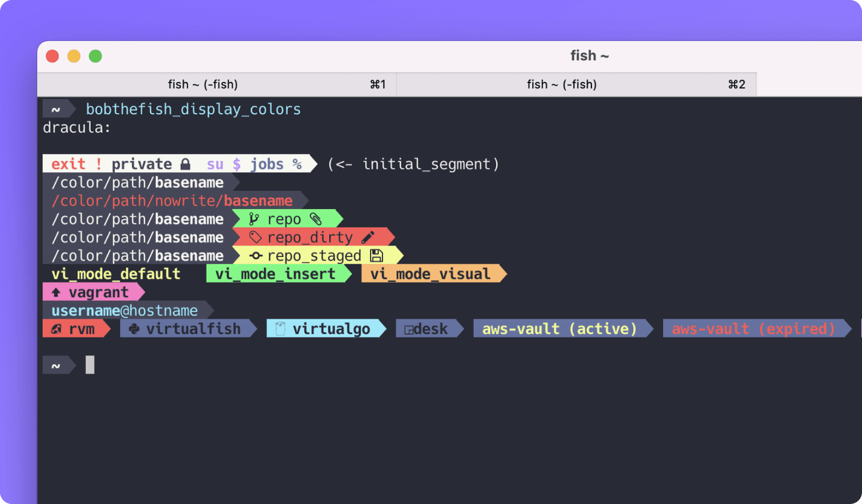Image resolution: width=862 pixels, height=504 pixels.
Task: Select the gem icon in the rvm segment
Action: (x=56, y=328)
